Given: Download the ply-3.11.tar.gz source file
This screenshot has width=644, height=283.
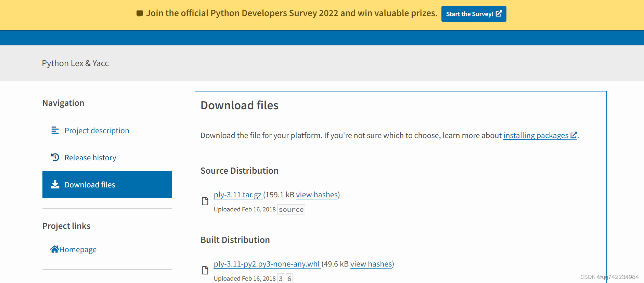Looking at the screenshot, I should [x=237, y=195].
